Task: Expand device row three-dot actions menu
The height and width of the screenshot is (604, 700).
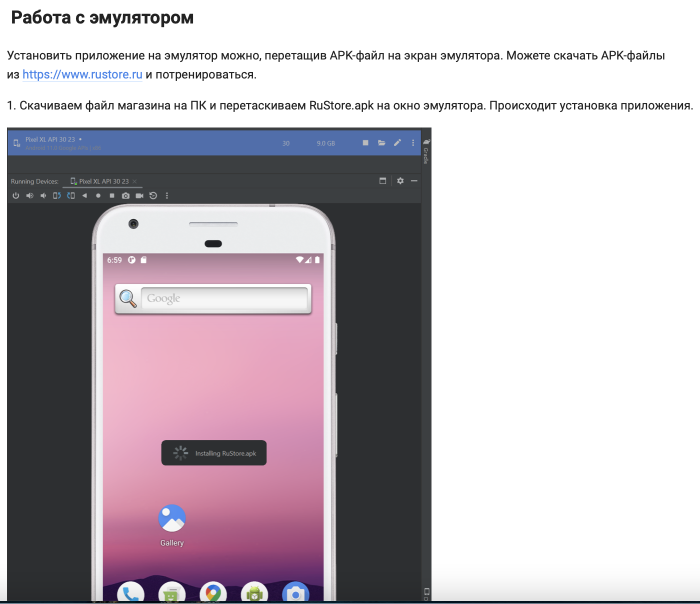Action: (413, 143)
